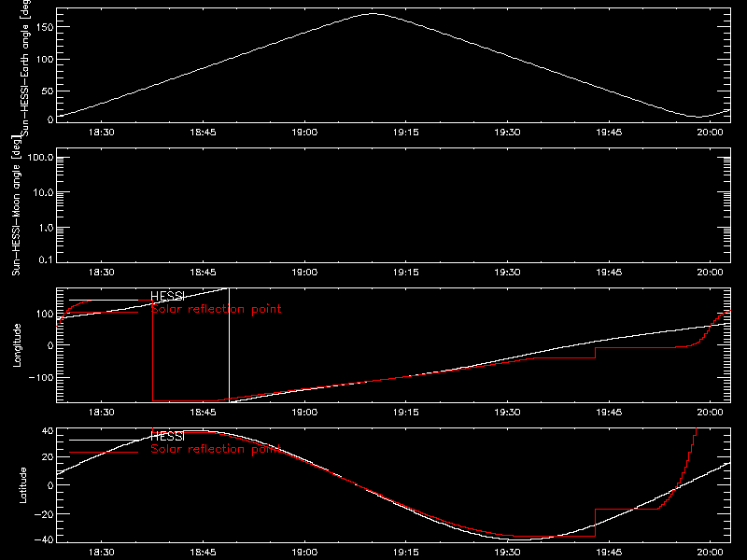Select the 100 tick in Longitude plot

[45, 314]
